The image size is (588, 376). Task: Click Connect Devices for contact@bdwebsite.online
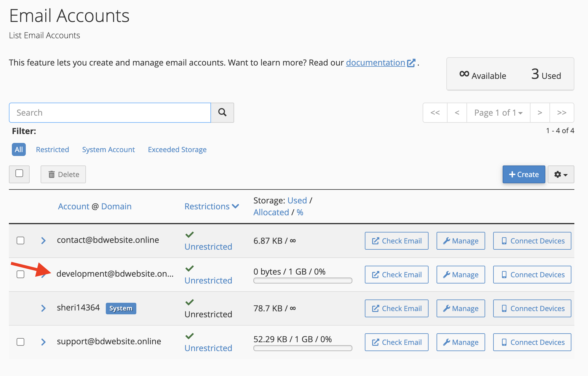pyautogui.click(x=532, y=241)
